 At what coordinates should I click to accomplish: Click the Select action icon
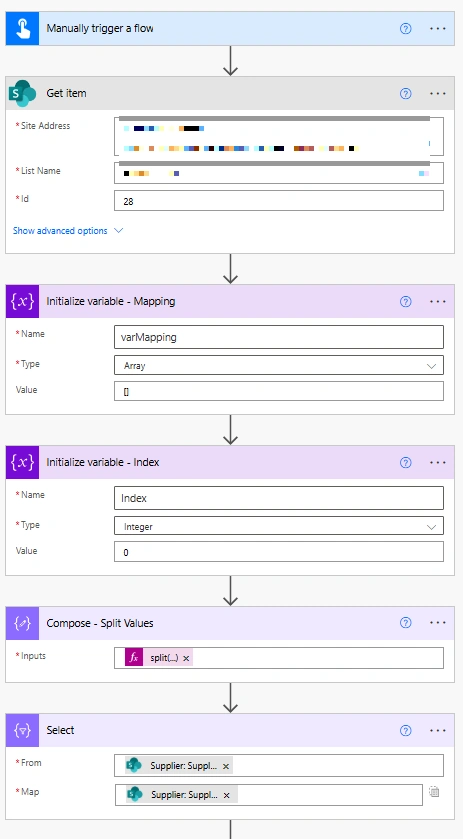pos(22,730)
